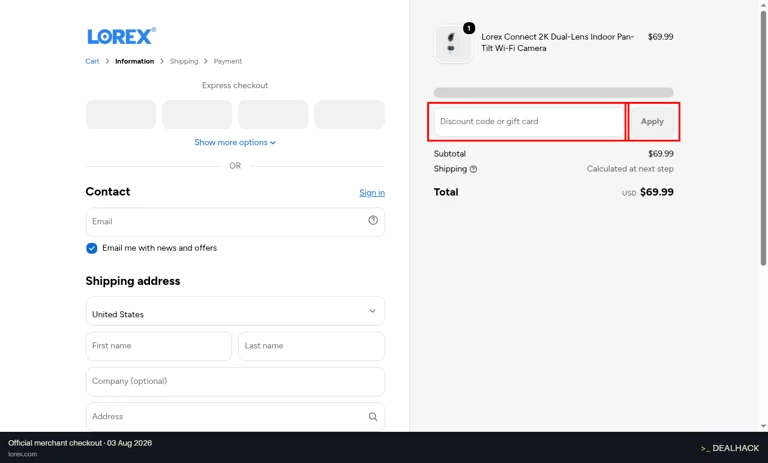Click the page vertical scrollbar thumb
This screenshot has width=768, height=463.
click(763, 138)
